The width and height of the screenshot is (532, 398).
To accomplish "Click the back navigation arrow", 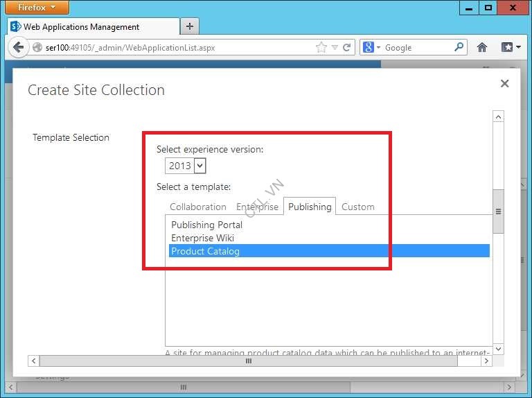I will [x=18, y=47].
